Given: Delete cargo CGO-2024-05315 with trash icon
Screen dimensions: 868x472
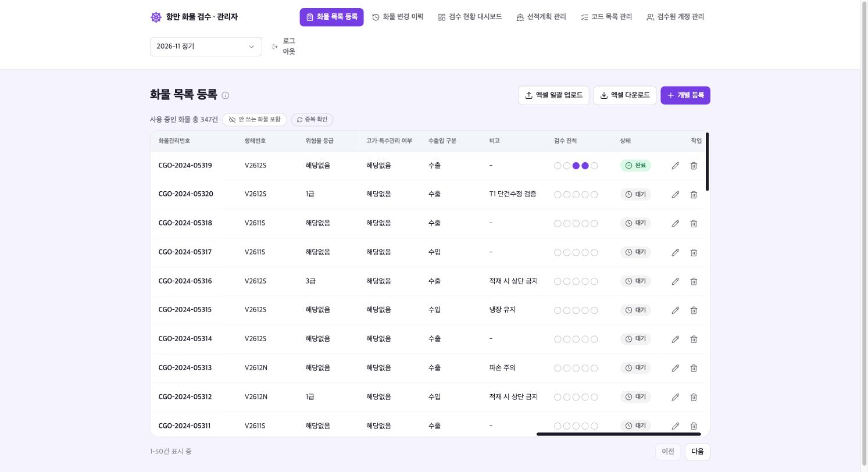Looking at the screenshot, I should [x=694, y=310].
